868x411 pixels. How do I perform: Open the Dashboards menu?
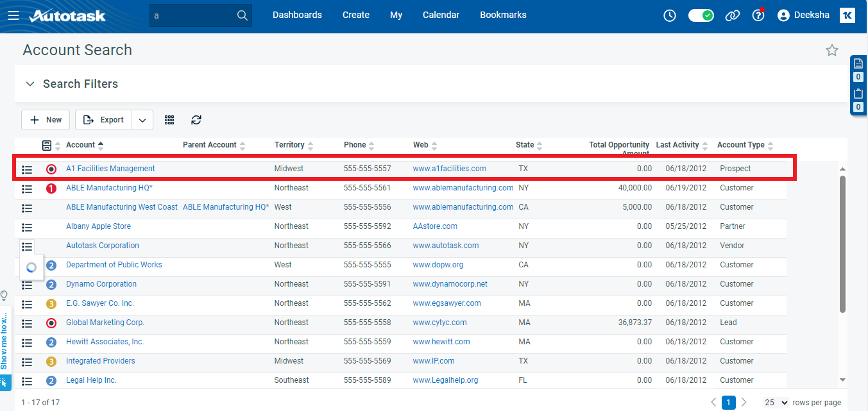tap(297, 15)
